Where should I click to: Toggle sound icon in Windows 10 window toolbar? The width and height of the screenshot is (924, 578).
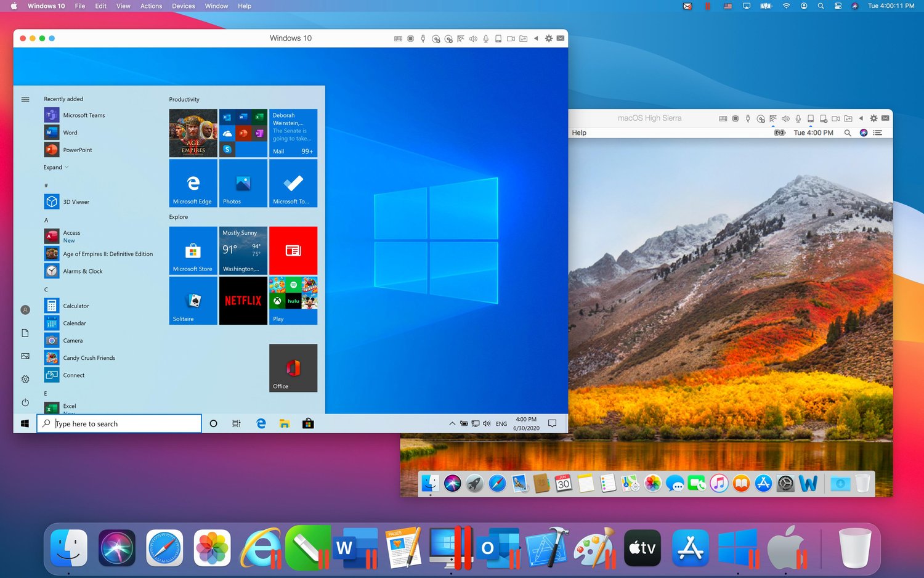coord(473,38)
